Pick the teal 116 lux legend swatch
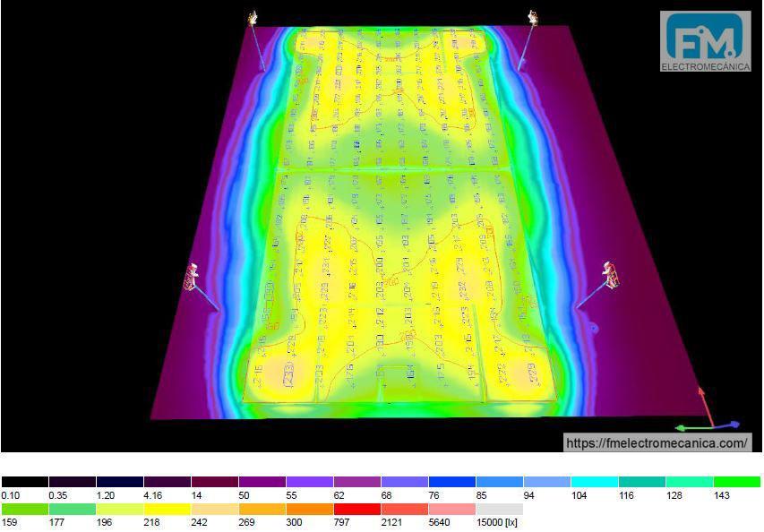Image resolution: width=764 pixels, height=532 pixels. [643, 482]
